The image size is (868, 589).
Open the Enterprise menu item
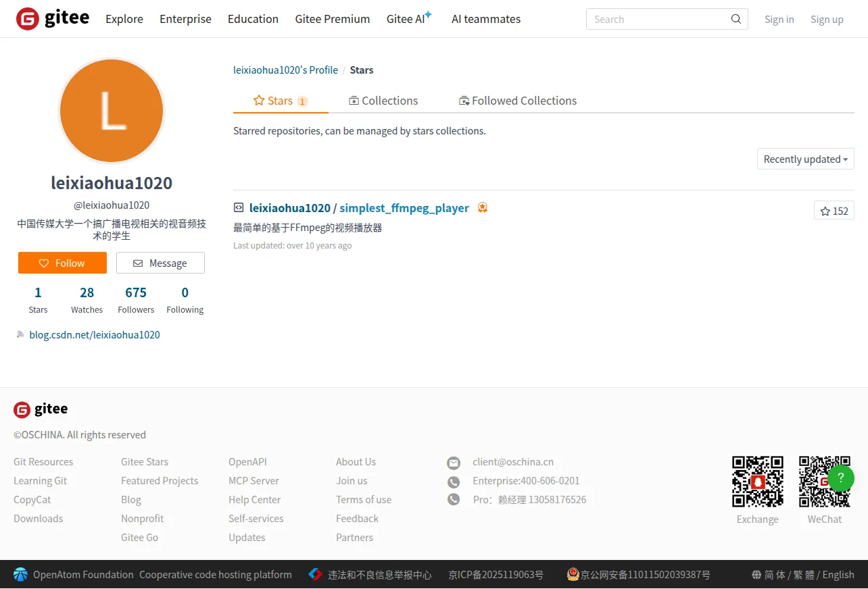click(185, 19)
